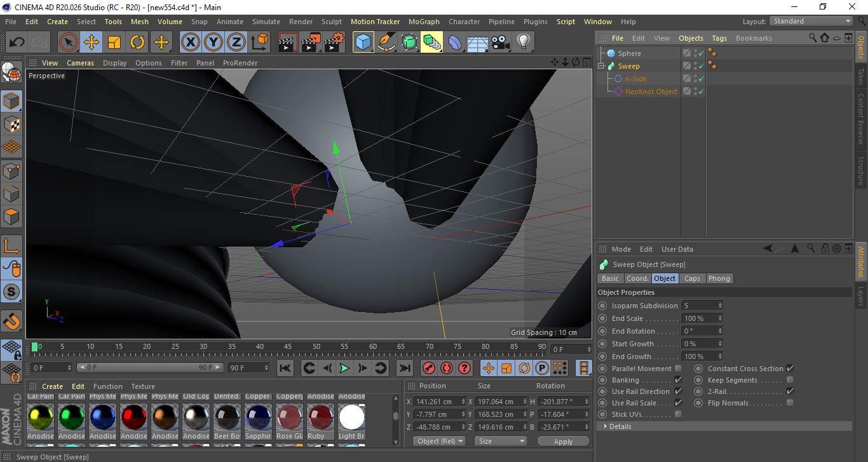Screen dimensions: 868x462
Task: Activate the Scale tool
Action: 114,43
